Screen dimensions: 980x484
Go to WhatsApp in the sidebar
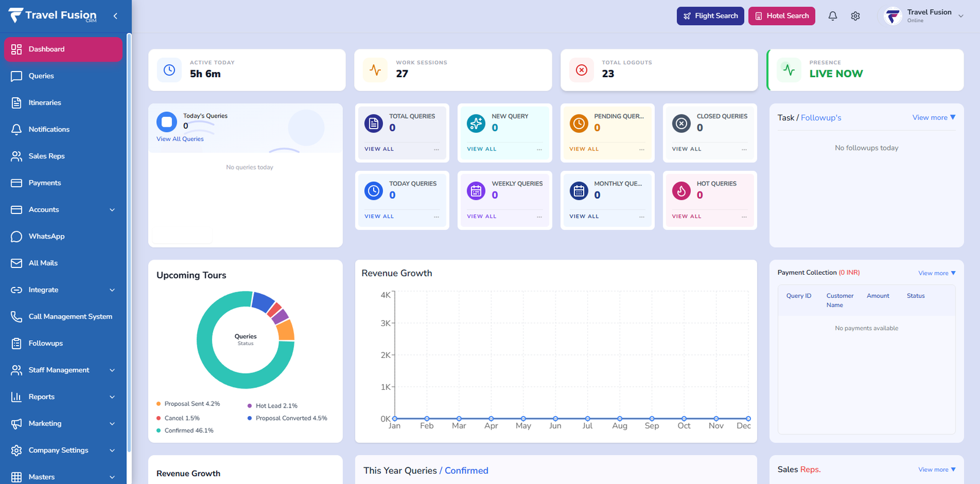(x=47, y=236)
